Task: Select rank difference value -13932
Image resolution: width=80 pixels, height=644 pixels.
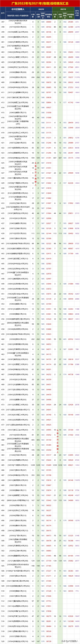Action: (77, 465)
